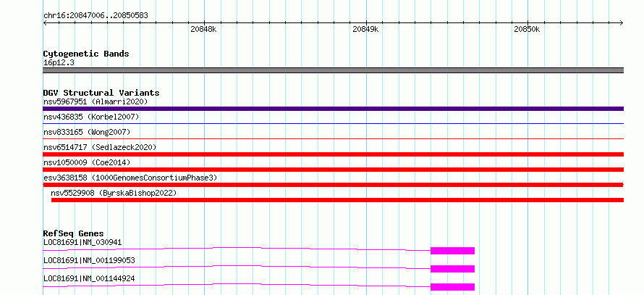Viewport: 644px width, 295px height.
Task: Click the left arrowhead of the ruler
Action: click(x=45, y=22)
